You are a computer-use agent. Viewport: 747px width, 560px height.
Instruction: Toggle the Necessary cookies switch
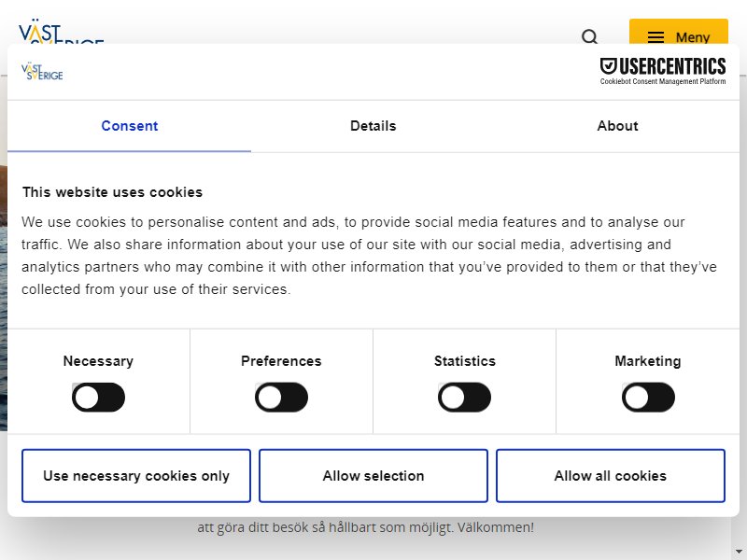[x=98, y=398]
